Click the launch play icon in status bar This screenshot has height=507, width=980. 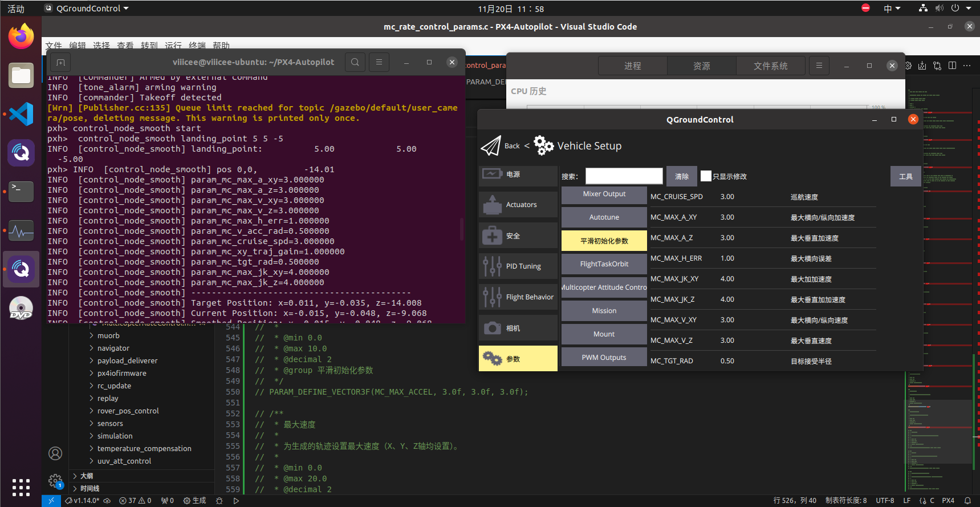coord(236,501)
